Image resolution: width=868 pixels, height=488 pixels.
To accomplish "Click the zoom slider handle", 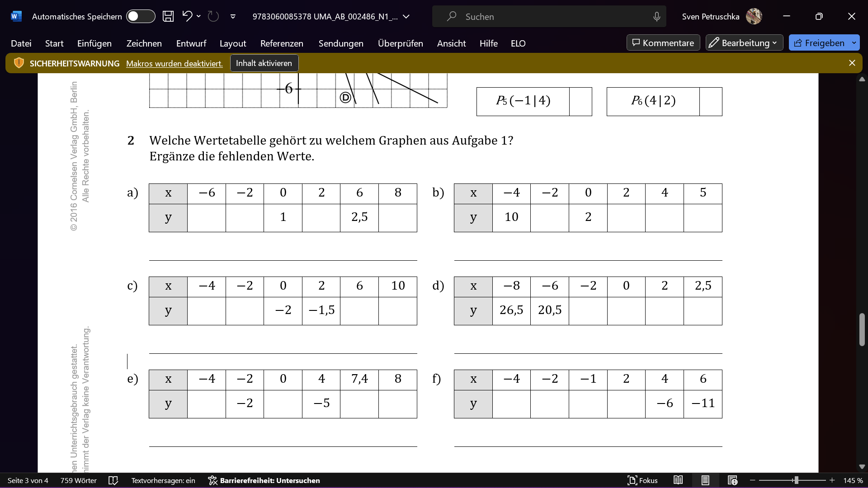I will (x=796, y=480).
